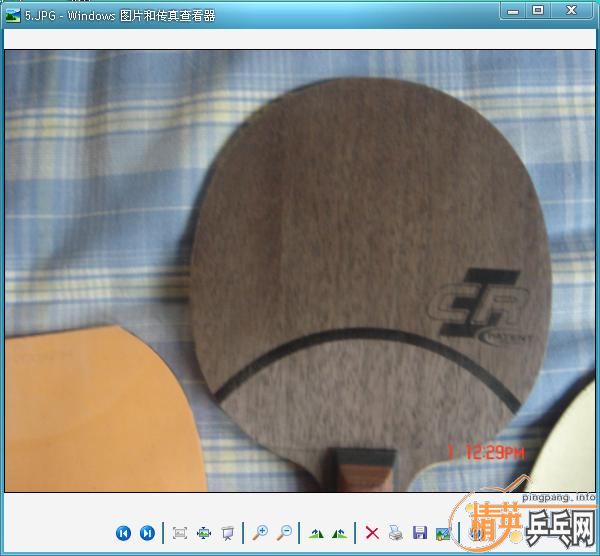The height and width of the screenshot is (556, 600).
Task: Open the window system menu icon beside 5.JPG
Action: click(13, 14)
